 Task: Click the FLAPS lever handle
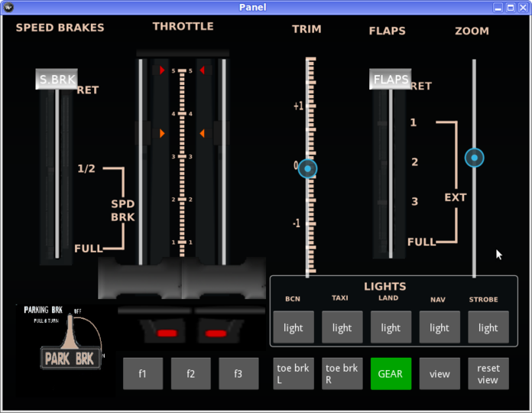[x=391, y=80]
